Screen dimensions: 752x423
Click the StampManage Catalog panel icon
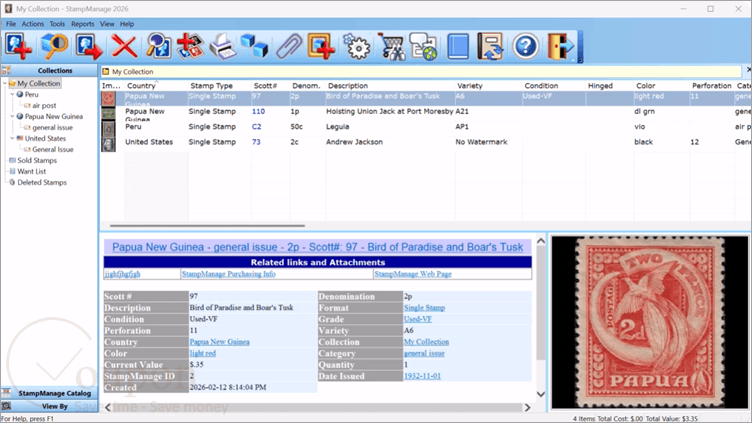(6, 393)
